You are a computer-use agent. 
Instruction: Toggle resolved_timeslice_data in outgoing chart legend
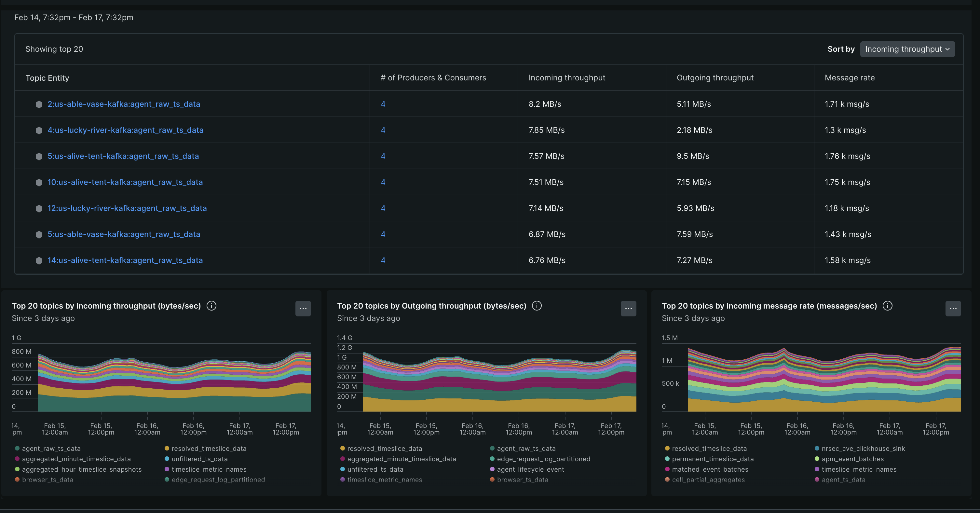point(385,448)
